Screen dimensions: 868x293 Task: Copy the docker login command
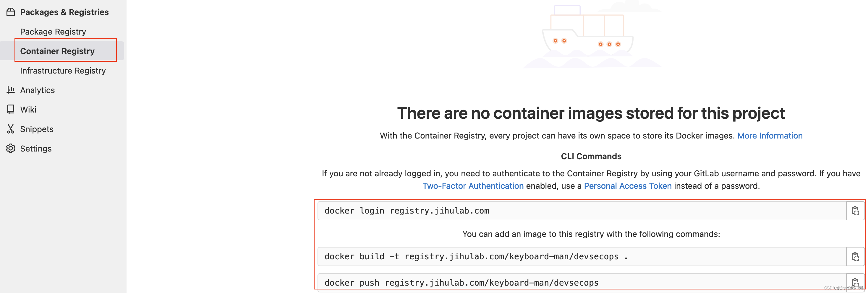(855, 211)
